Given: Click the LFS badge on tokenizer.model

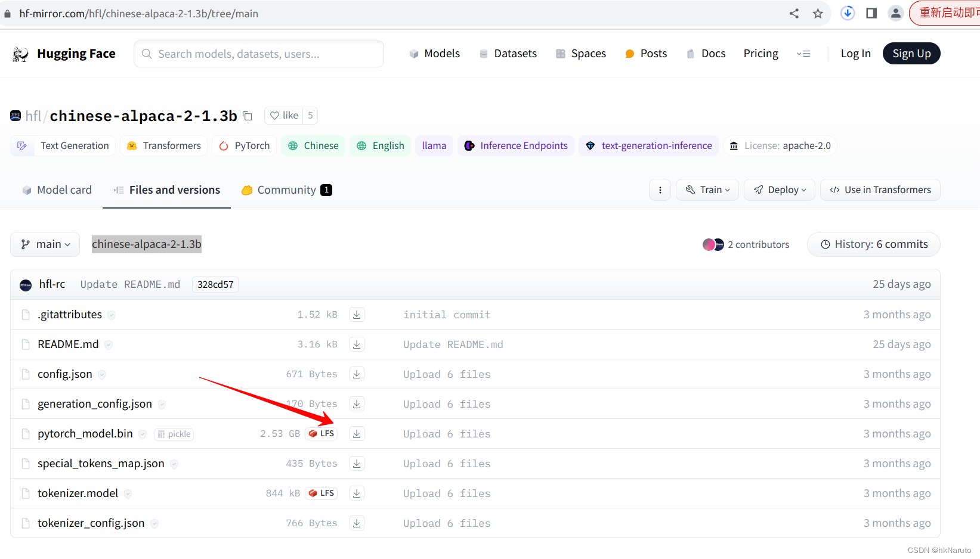Looking at the screenshot, I should (x=321, y=493).
